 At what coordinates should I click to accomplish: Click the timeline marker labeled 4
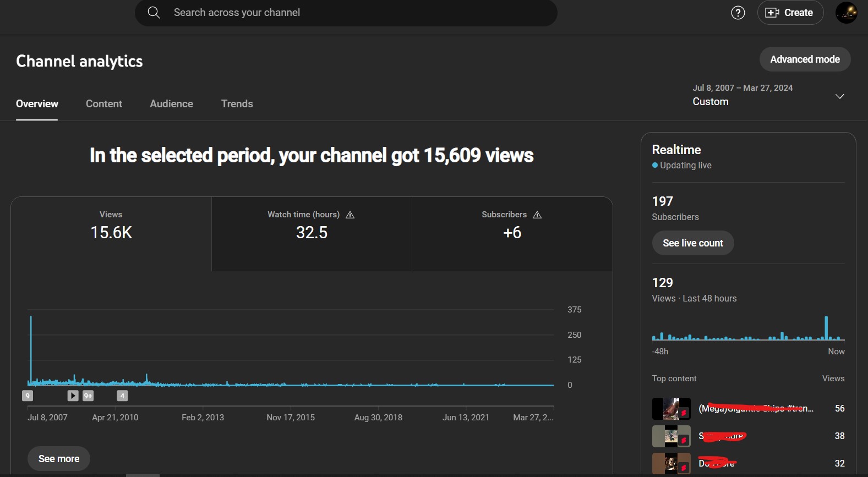pos(122,396)
